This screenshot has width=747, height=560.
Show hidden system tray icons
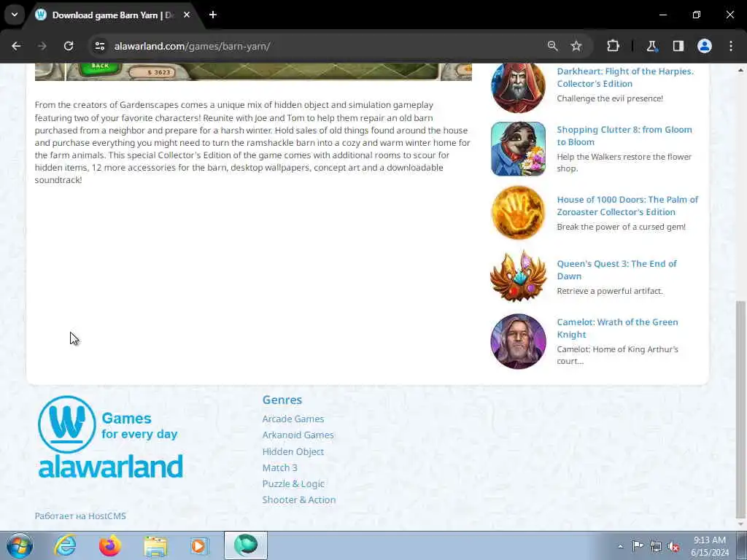pyautogui.click(x=620, y=546)
